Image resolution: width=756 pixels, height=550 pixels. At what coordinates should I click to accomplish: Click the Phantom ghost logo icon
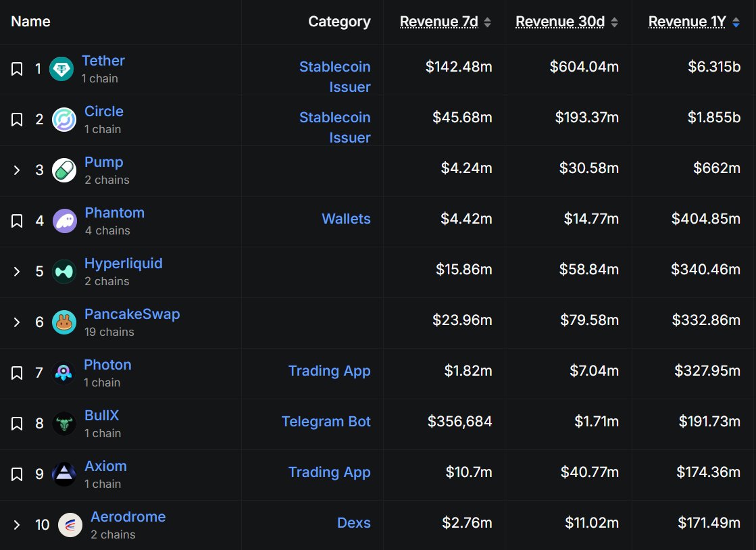pyautogui.click(x=65, y=221)
